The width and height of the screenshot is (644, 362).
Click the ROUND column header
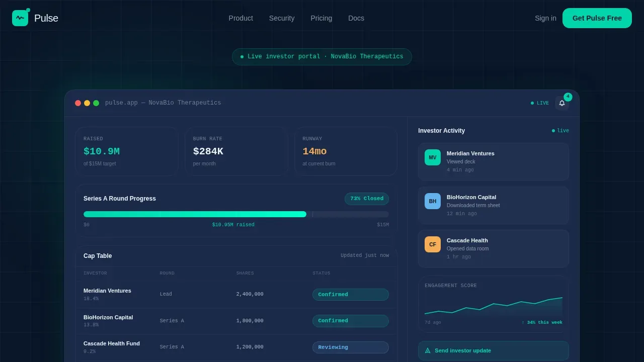(x=167, y=274)
